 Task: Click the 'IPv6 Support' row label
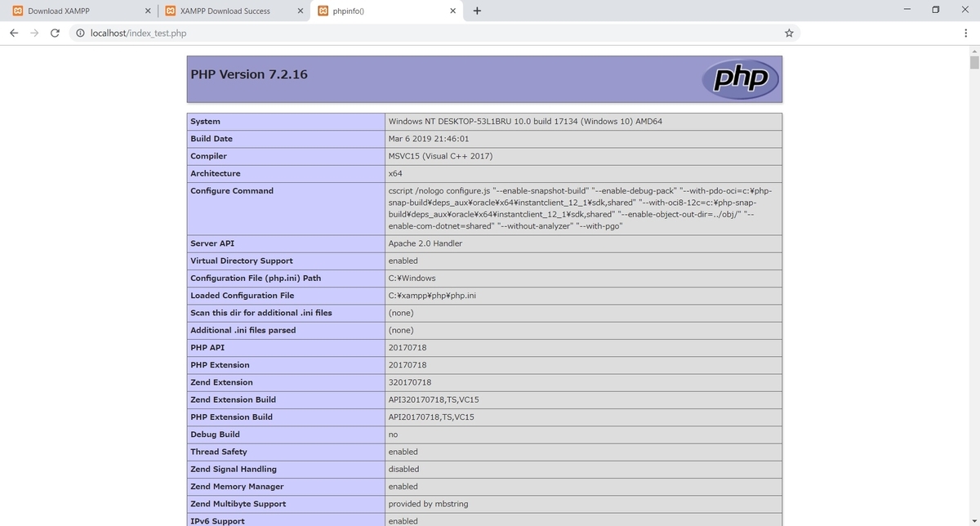pos(217,521)
